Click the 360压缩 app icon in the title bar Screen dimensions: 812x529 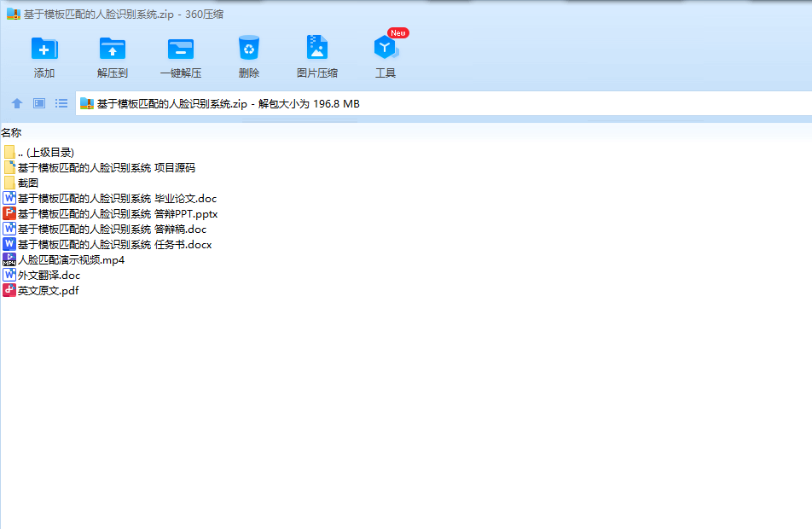tap(14, 14)
